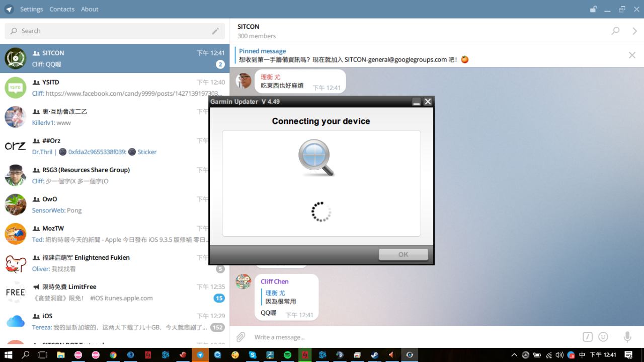
Task: Focus the Write a message field
Action: (x=415, y=337)
